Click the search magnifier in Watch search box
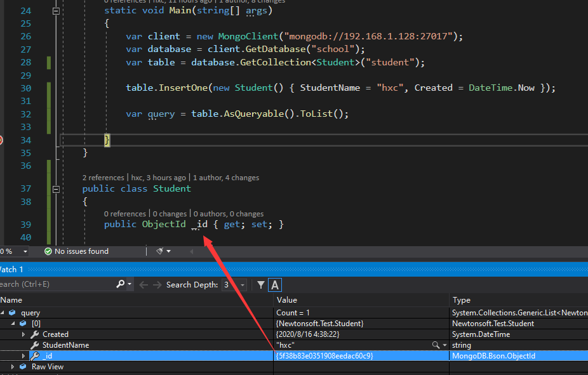The image size is (588, 375). pos(121,285)
